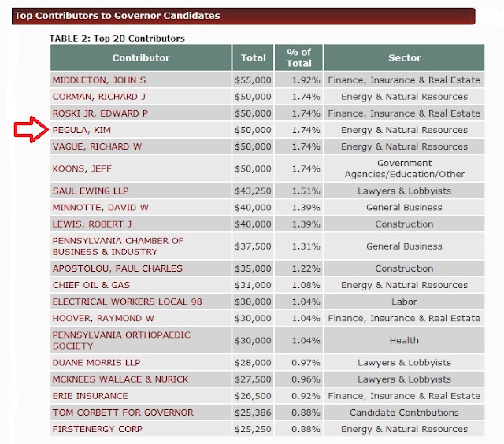Viewport: 504px width, 444px height.
Task: Open FIRSTENERGY CORP contributor link
Action: coord(97,429)
